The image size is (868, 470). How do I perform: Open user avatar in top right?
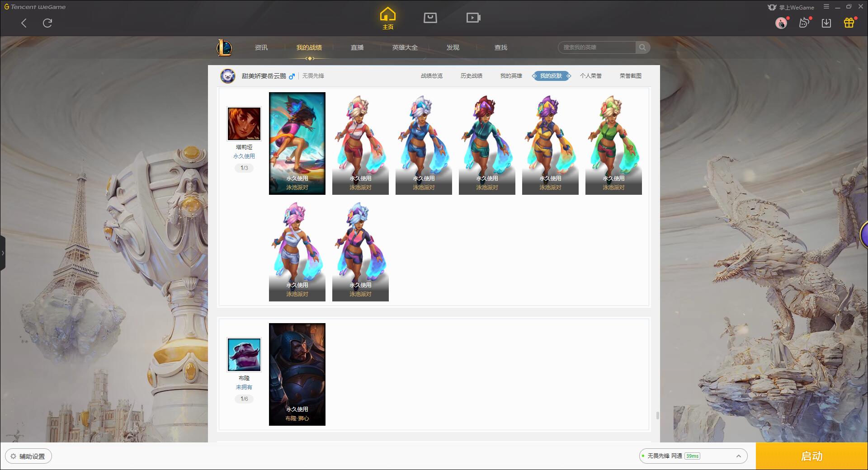click(x=781, y=23)
